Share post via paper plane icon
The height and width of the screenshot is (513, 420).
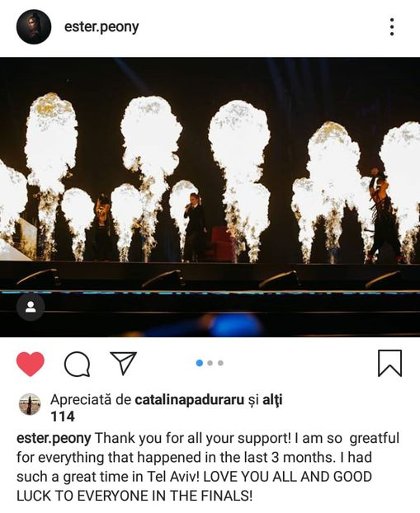[123, 363]
